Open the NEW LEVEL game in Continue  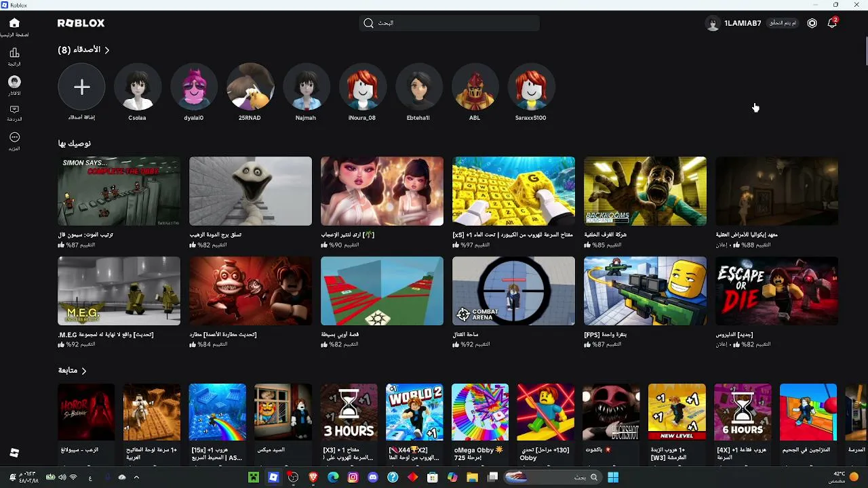[677, 412]
